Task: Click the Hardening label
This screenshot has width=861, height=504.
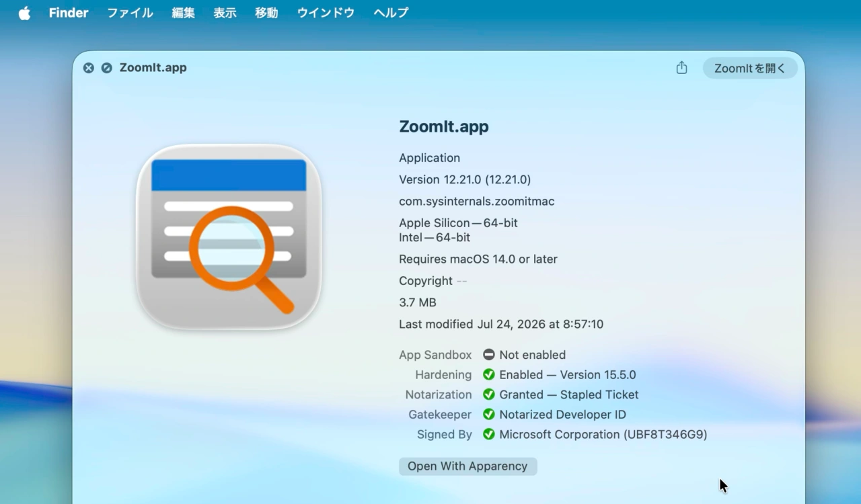Action: [443, 375]
